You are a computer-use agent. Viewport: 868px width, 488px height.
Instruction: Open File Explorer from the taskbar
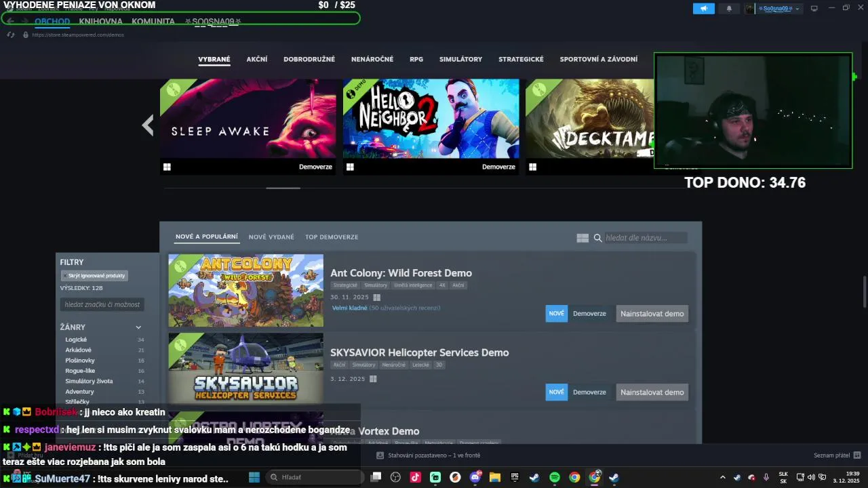(x=495, y=477)
